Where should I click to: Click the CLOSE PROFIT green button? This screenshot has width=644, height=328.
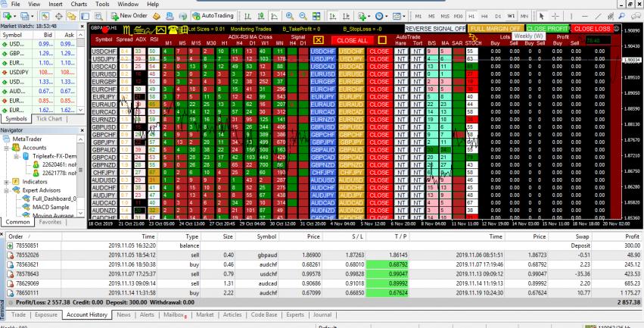click(x=547, y=29)
